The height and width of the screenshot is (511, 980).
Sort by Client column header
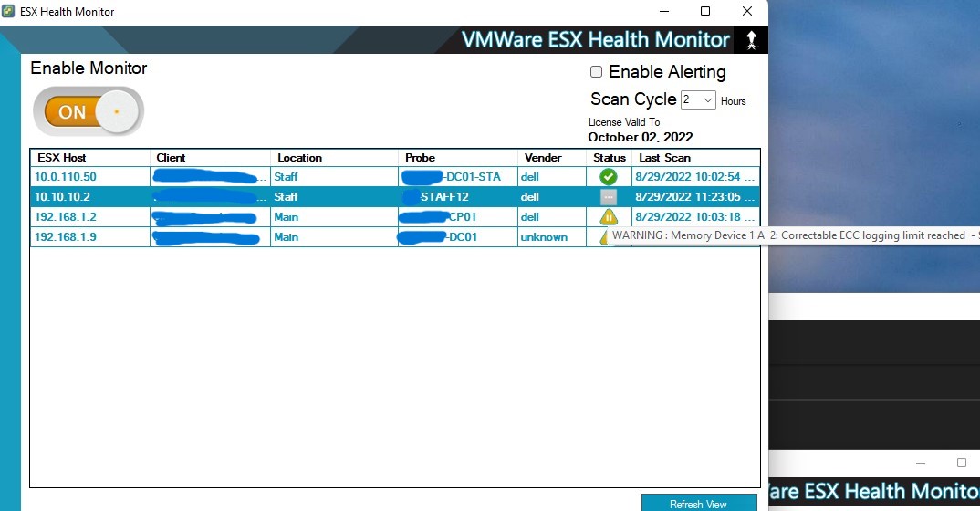210,158
